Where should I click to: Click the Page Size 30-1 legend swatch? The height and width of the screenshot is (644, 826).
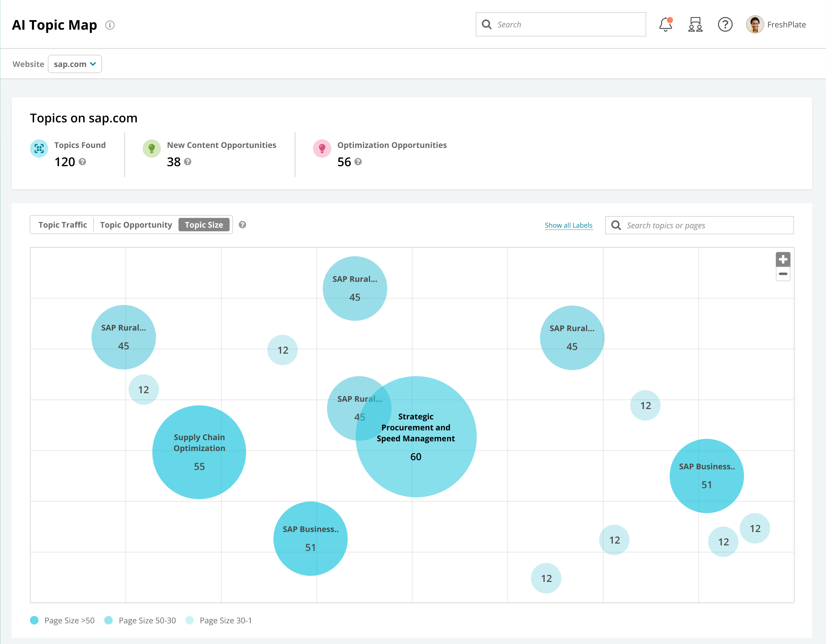[190, 620]
